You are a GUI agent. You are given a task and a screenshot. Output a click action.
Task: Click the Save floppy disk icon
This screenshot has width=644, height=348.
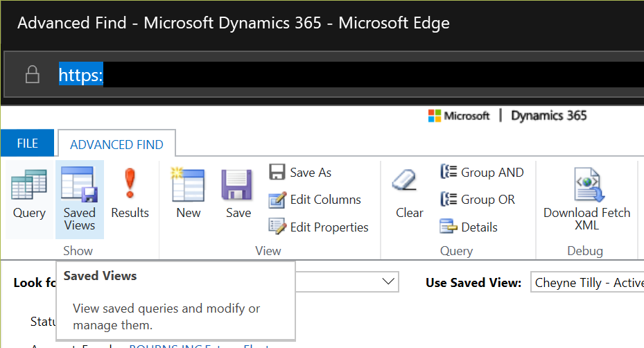[x=238, y=195]
